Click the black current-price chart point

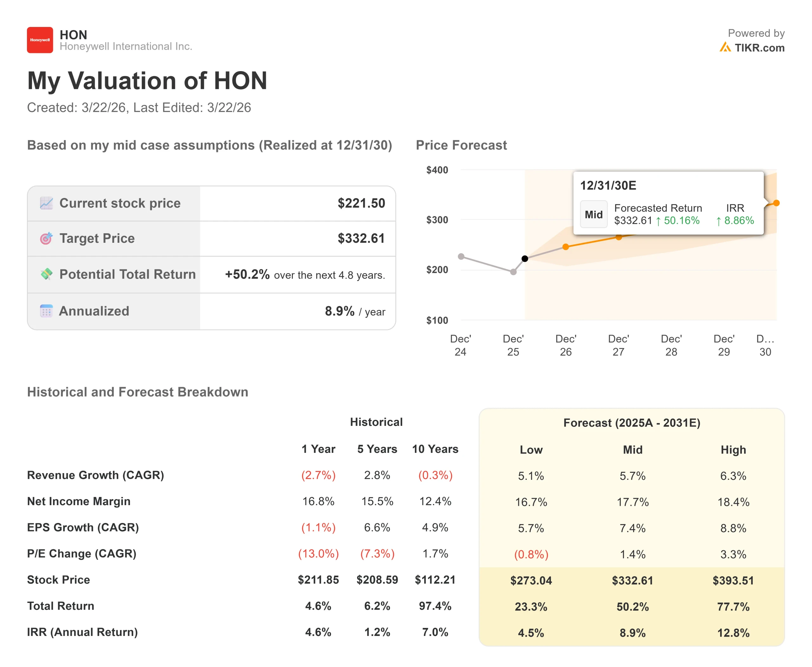click(x=525, y=259)
